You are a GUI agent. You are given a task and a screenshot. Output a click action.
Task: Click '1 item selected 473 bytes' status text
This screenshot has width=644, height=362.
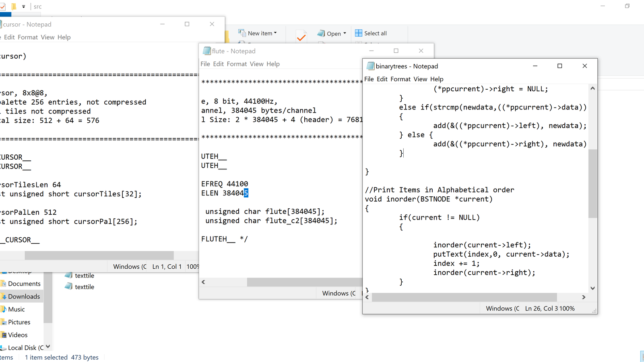pyautogui.click(x=62, y=357)
